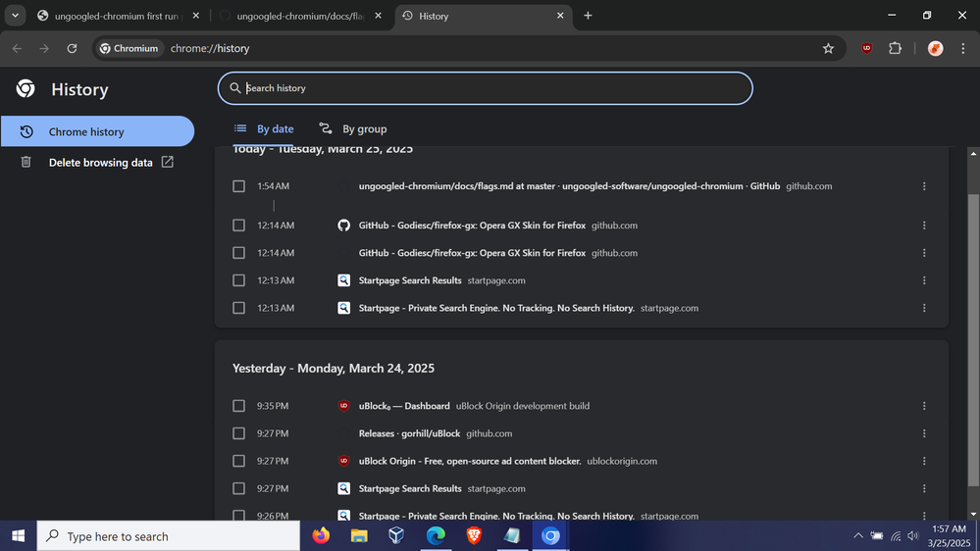Bookmark this page with the star icon
This screenshot has width=980, height=551.
click(x=828, y=48)
